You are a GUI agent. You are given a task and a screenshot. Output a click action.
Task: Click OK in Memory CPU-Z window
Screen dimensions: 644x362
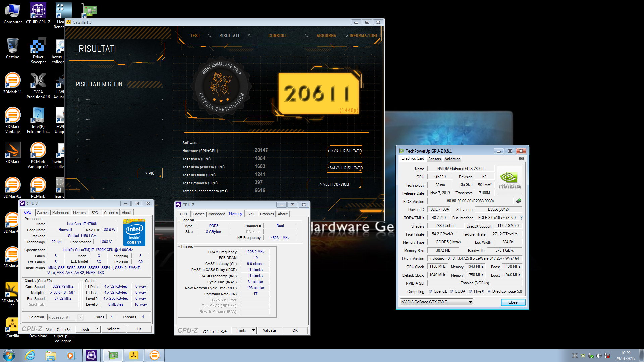(295, 330)
